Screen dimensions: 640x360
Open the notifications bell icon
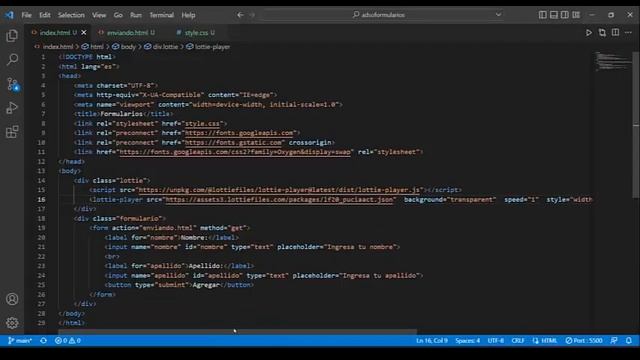629,340
